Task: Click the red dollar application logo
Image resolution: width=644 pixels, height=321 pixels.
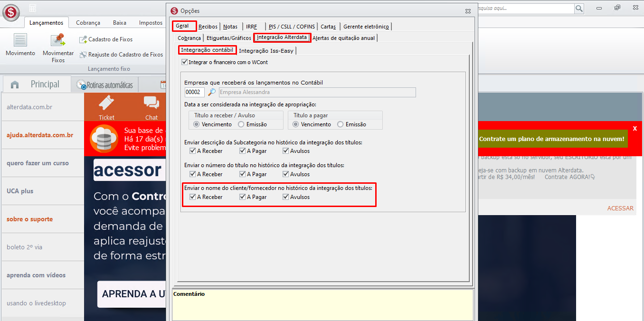Action: [11, 12]
